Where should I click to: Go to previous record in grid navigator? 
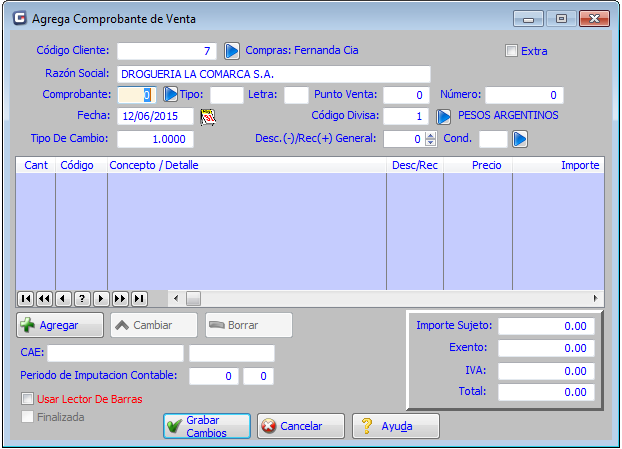(x=63, y=298)
